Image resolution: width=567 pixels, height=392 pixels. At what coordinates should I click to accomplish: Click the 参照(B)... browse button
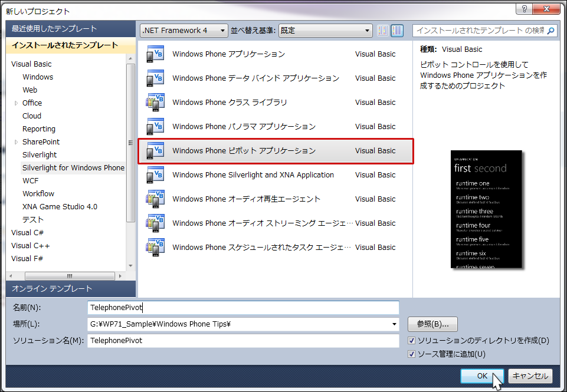click(x=432, y=324)
